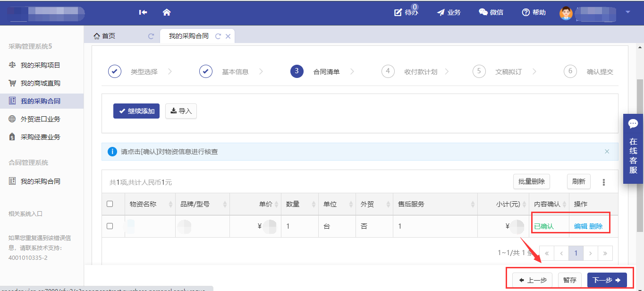This screenshot has width=644, height=291.
Task: Collapse the sidebar with the arrow icon
Action: click(143, 12)
